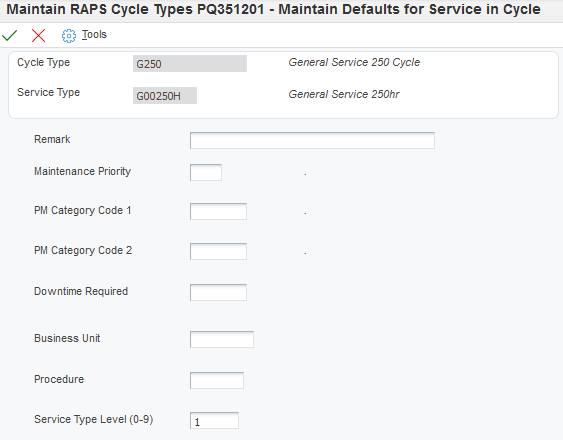This screenshot has width=563, height=440.
Task: Click the Remark label
Action: pos(52,139)
